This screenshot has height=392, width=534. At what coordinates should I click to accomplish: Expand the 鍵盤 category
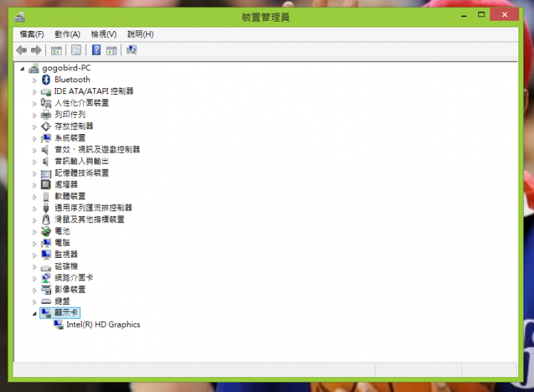point(34,302)
